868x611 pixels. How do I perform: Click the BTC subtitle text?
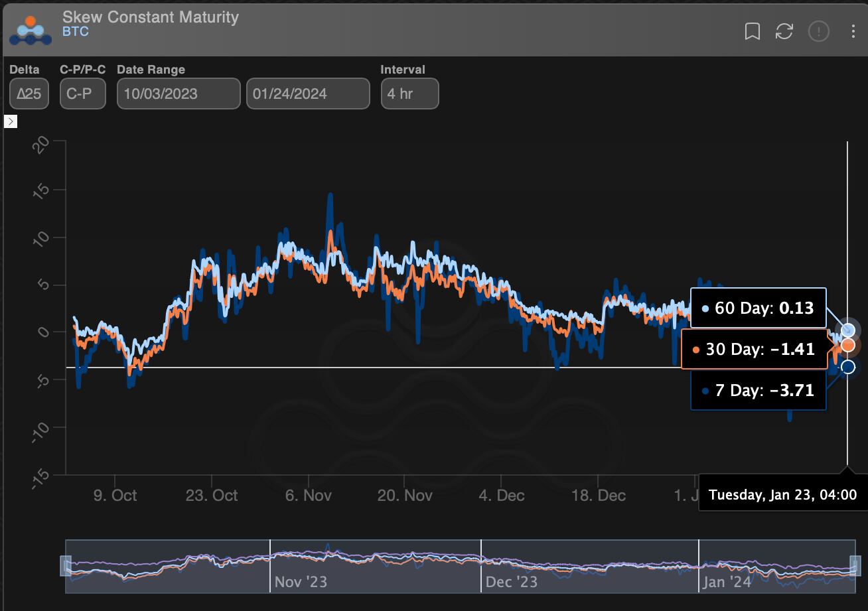click(75, 32)
